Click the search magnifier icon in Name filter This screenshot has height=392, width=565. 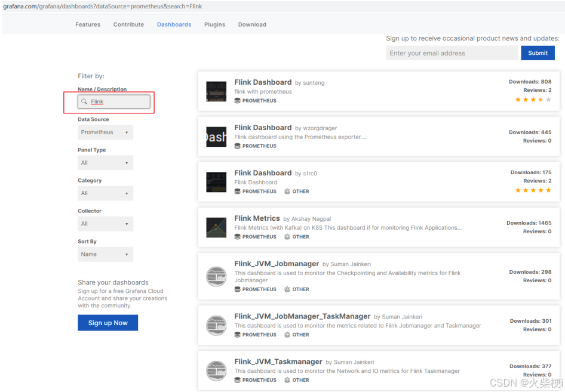[x=84, y=101]
